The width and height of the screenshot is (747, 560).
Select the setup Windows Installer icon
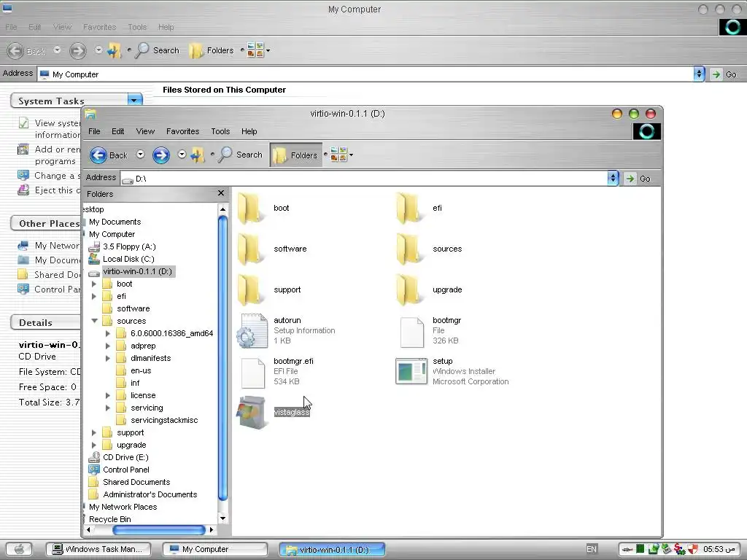(411, 371)
